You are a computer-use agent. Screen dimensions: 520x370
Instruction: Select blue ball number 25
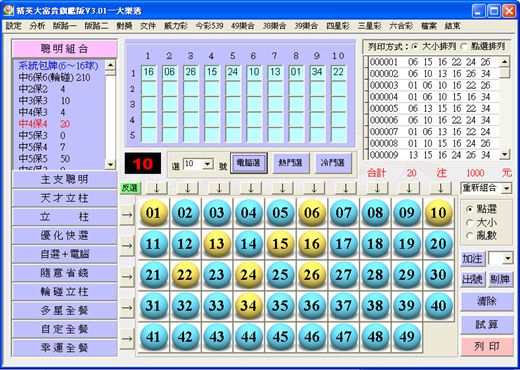pyautogui.click(x=280, y=275)
